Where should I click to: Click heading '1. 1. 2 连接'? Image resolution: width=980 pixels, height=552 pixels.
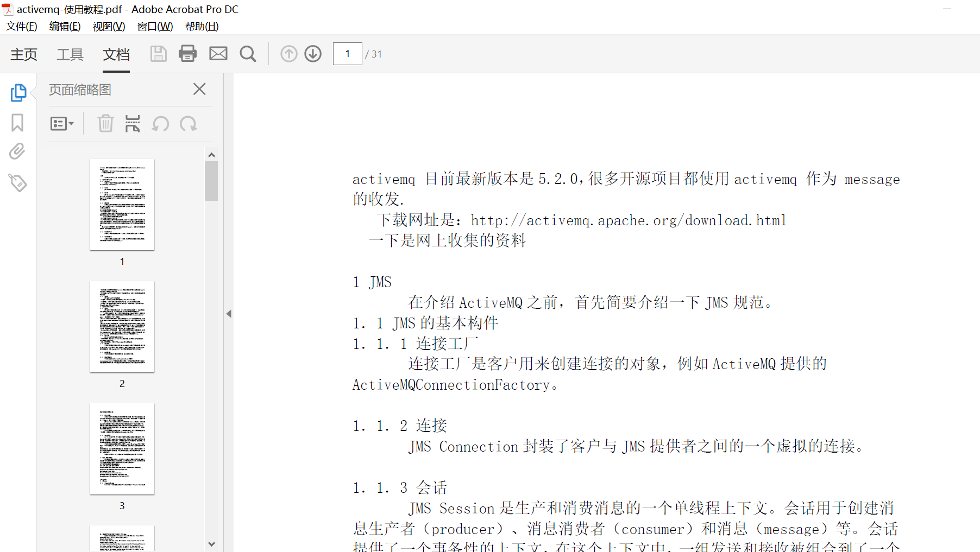(x=400, y=426)
